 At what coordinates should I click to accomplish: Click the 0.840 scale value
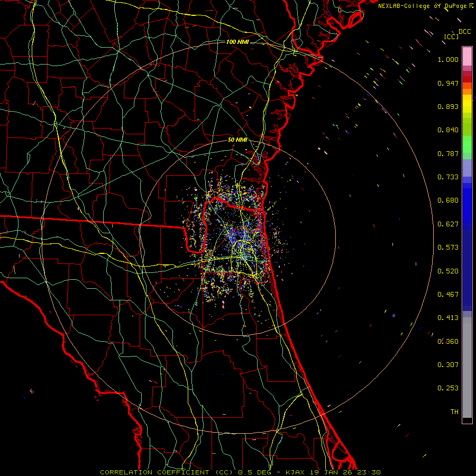[x=448, y=130]
